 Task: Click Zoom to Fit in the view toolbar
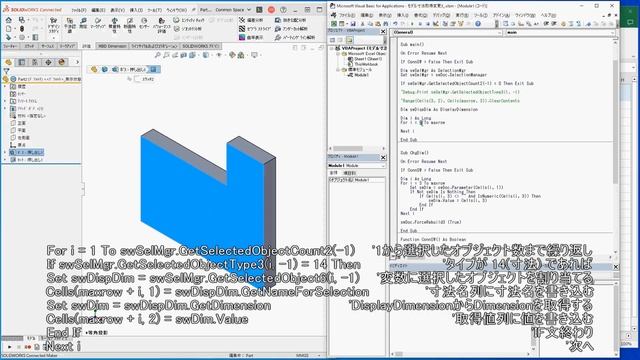click(x=158, y=55)
